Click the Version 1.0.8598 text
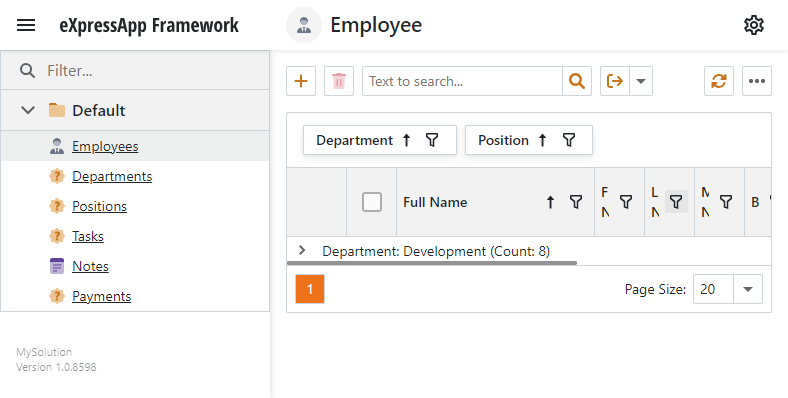This screenshot has height=398, width=788. point(56,367)
